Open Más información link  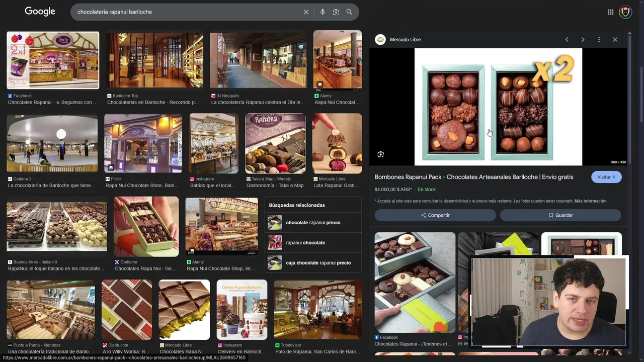(590, 201)
